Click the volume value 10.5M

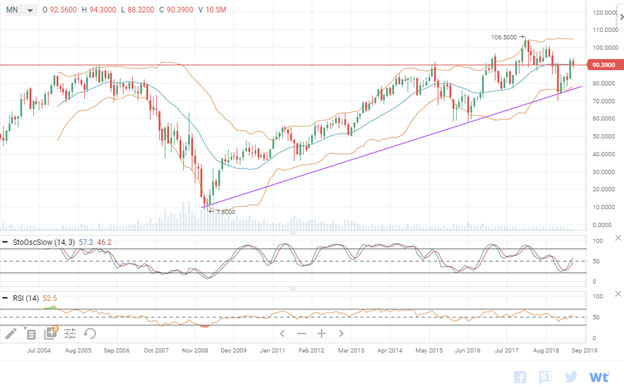pyautogui.click(x=216, y=10)
